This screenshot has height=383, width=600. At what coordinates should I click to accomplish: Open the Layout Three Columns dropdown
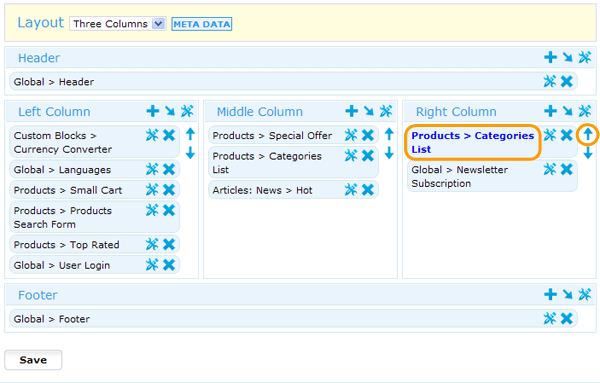click(x=117, y=24)
